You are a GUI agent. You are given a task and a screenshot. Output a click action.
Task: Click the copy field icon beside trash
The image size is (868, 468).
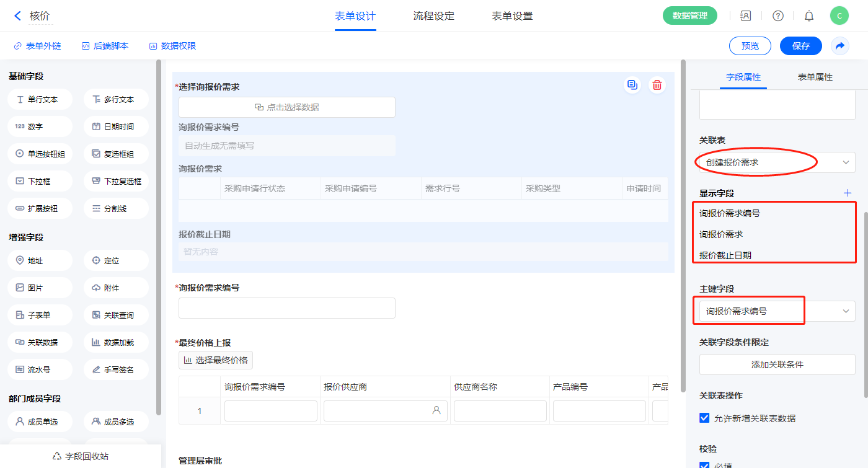click(x=632, y=85)
